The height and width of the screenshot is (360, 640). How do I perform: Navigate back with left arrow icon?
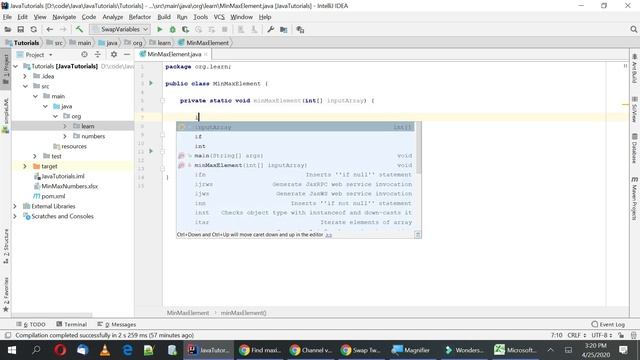pyautogui.click(x=49, y=29)
